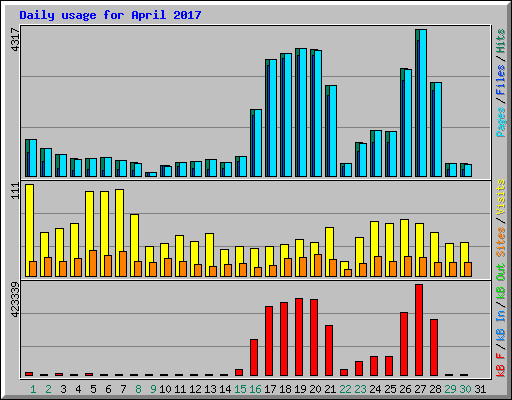The image size is (512, 400).
Task: Click the orange sites bar for day 5
Action: click(93, 263)
